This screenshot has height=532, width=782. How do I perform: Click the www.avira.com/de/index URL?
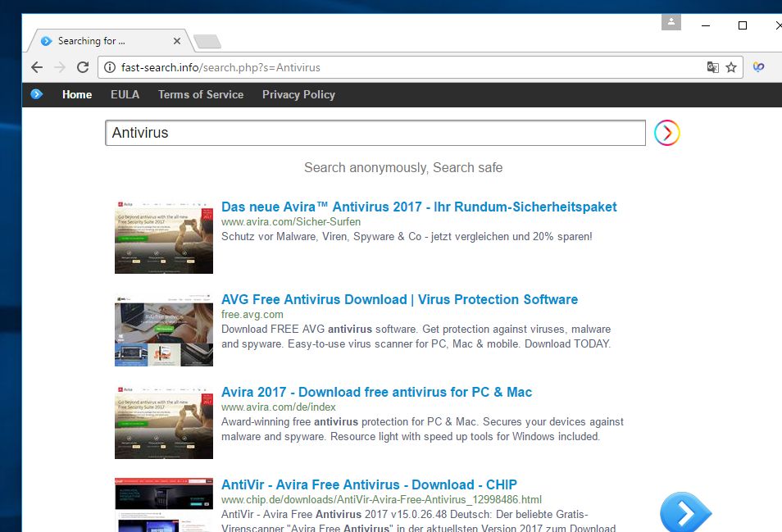(x=278, y=407)
